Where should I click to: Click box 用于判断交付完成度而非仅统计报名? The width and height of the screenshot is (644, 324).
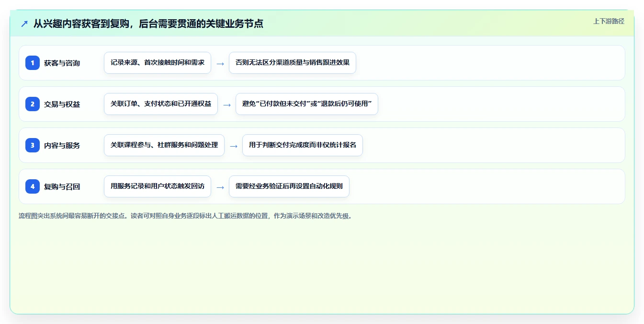[x=303, y=145]
